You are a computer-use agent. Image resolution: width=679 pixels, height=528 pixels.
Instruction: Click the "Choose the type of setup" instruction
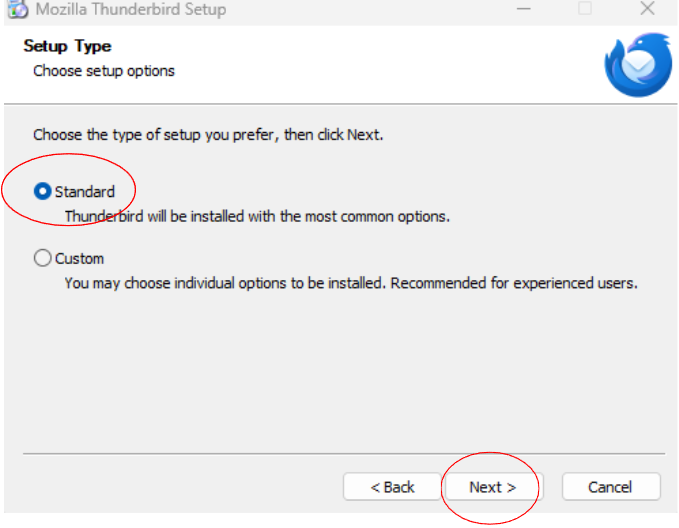[208, 135]
